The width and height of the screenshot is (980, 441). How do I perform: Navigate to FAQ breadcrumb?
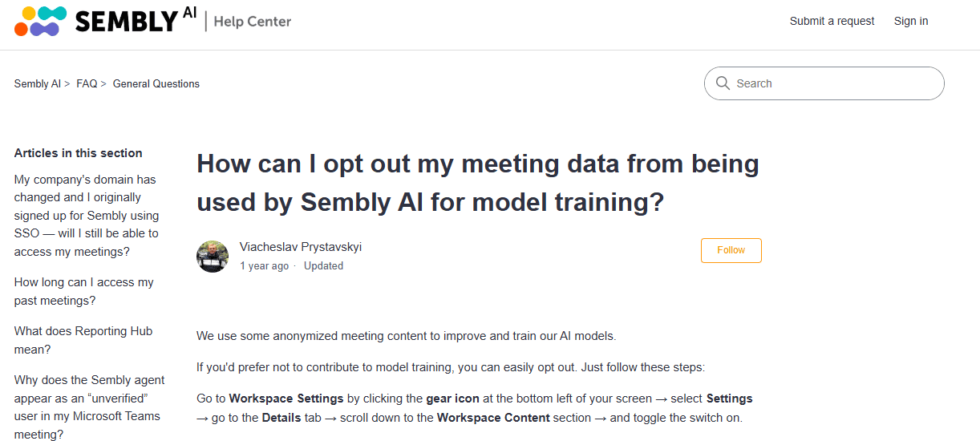[x=87, y=83]
